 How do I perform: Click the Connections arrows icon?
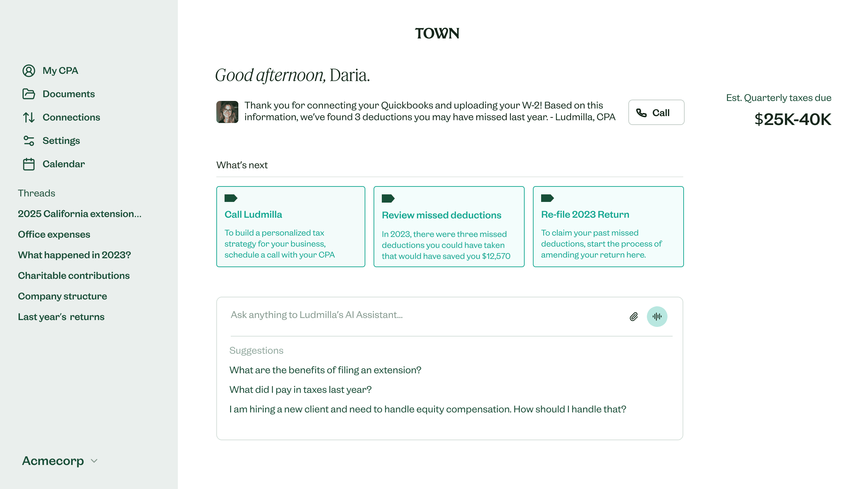tap(29, 117)
